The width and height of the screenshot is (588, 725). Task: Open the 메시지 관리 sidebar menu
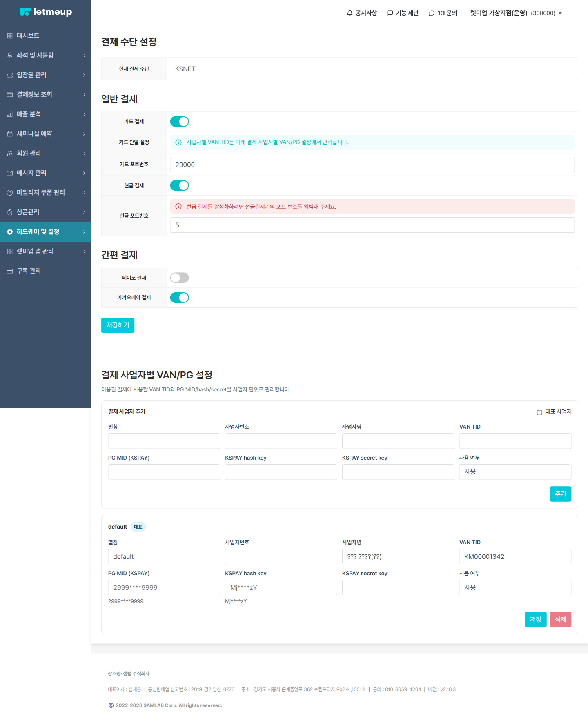coord(46,173)
